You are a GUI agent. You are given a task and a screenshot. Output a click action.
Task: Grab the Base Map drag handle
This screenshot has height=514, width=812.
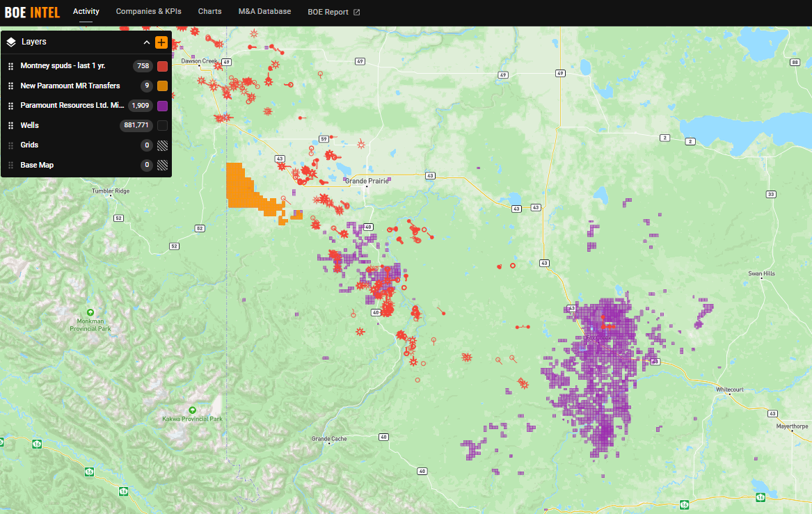[11, 165]
